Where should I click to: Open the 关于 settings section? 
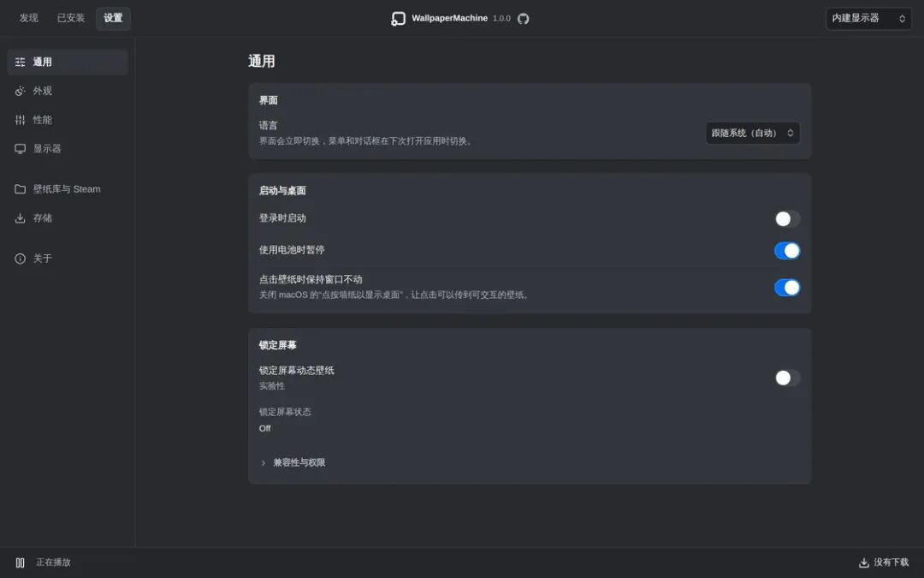(x=68, y=259)
